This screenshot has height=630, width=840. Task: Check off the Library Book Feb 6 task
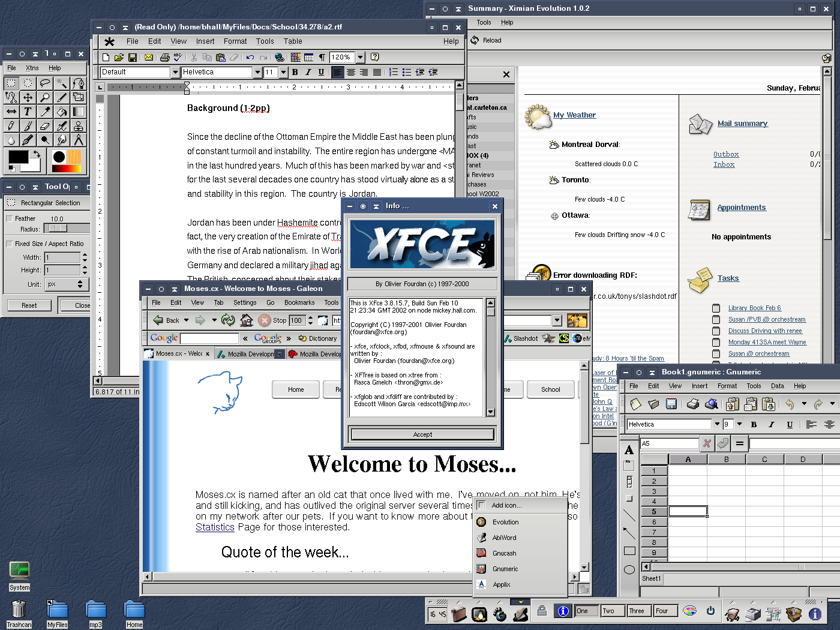coord(716,308)
